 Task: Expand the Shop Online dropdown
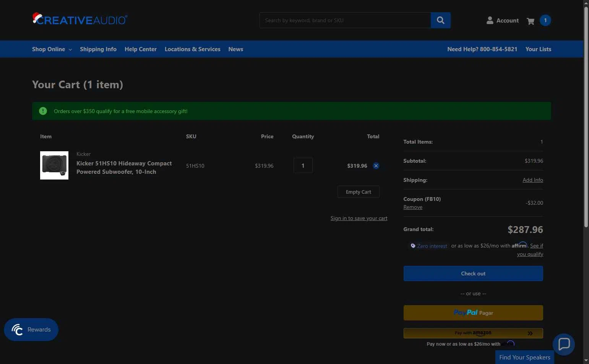(x=52, y=49)
